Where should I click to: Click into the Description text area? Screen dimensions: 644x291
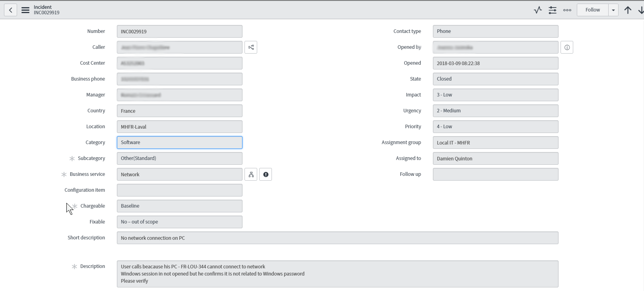337,274
